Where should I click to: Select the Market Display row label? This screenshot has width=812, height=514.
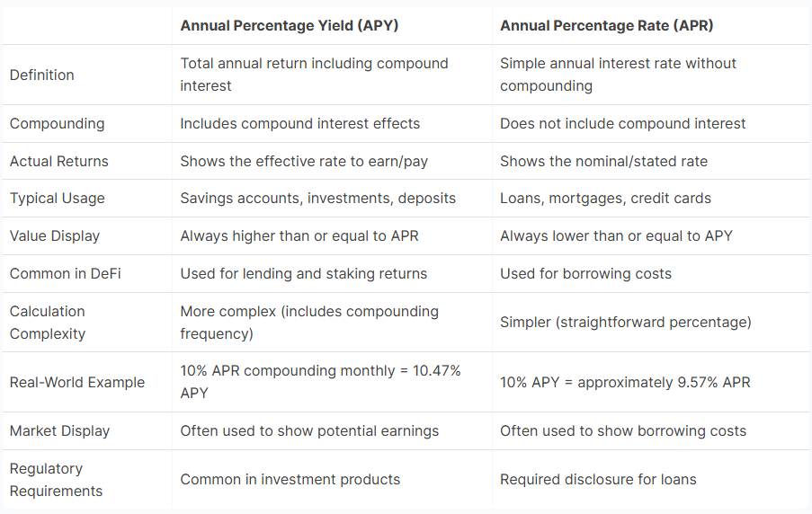pyautogui.click(x=59, y=430)
